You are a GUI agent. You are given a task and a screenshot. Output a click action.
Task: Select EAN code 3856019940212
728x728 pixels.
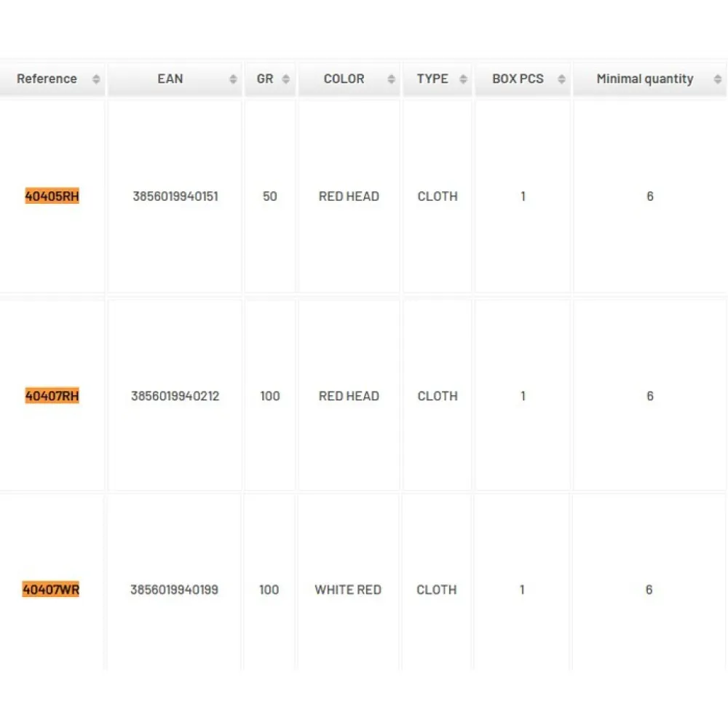175,396
